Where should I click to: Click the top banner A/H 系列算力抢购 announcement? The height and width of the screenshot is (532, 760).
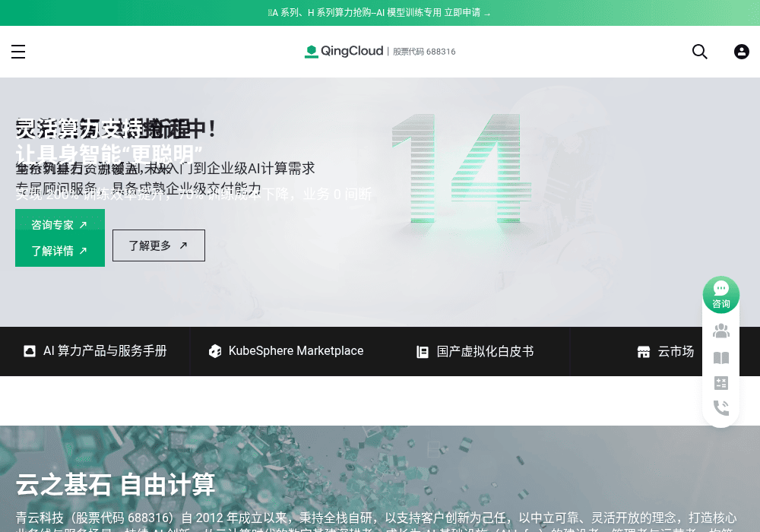[x=379, y=13]
